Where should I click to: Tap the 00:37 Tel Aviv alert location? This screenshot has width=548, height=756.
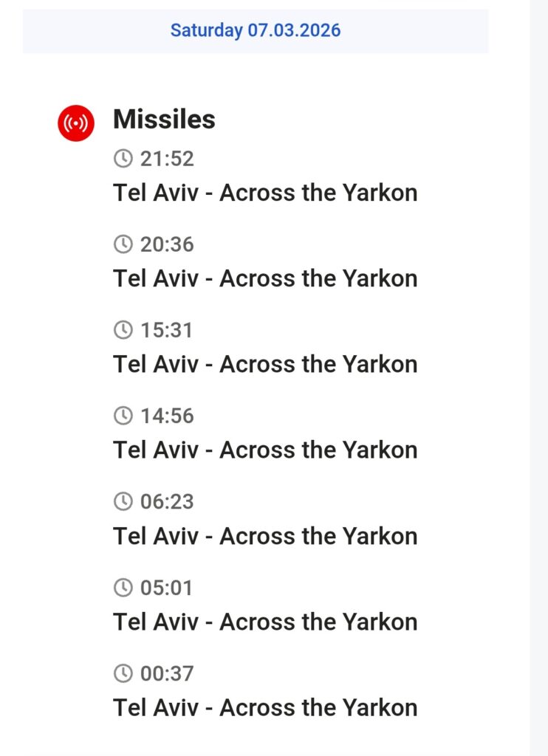(265, 707)
